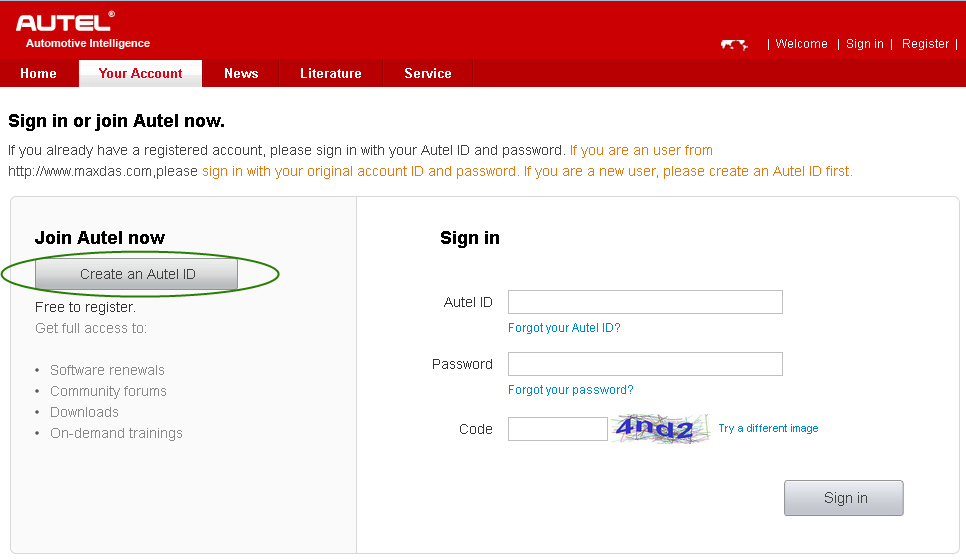Click the Create an Autel ID button
Viewport: 966px width, 560px height.
(137, 274)
